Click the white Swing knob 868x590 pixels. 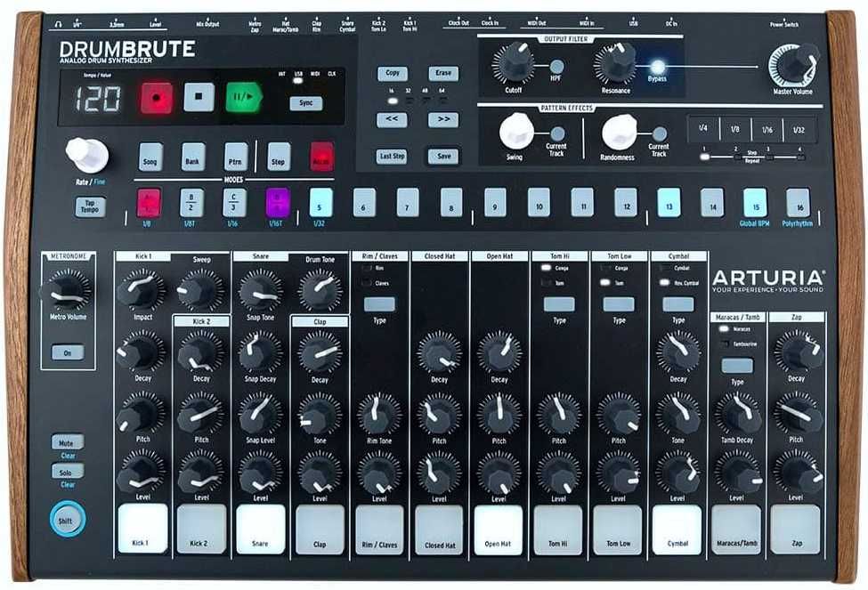click(516, 132)
